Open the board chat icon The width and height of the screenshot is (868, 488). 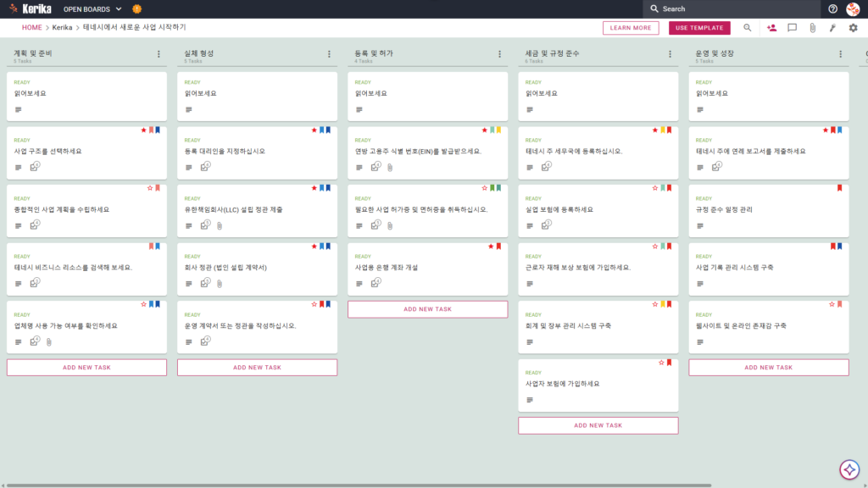793,28
